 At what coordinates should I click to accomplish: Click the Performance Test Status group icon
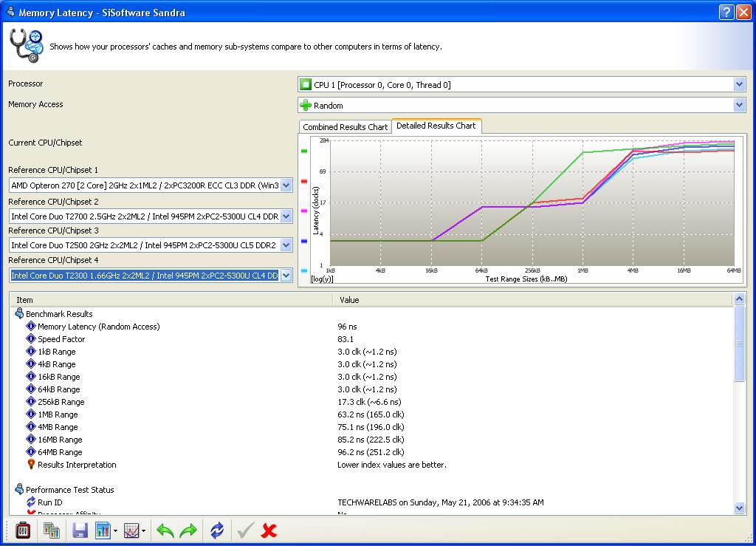click(x=19, y=489)
